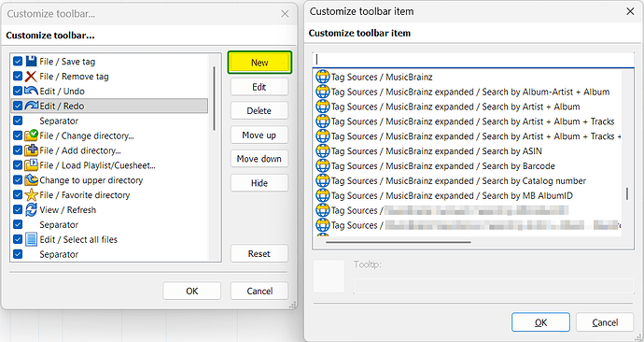Click the Select all files list icon
This screenshot has width=644, height=342.
[x=31, y=239]
